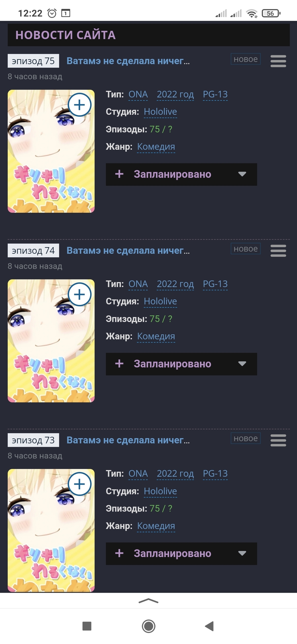Viewport: 297px width, 644px height.
Task: Open Hololive studio link in episode 74 entry
Action: tap(160, 301)
